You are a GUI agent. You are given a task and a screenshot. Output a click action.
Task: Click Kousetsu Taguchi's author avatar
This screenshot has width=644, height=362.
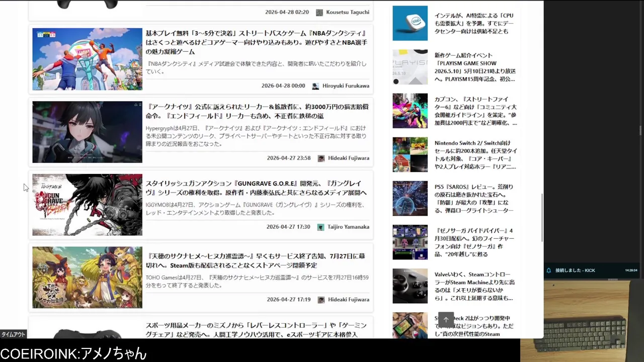(319, 13)
